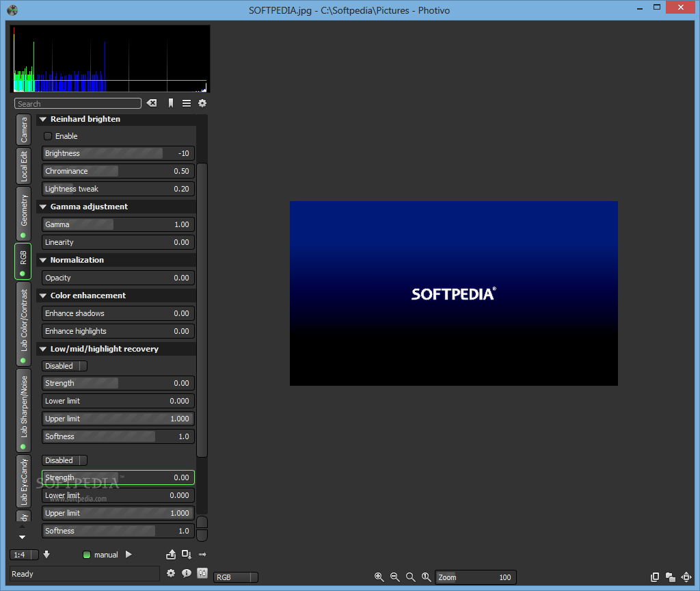Screen dimensions: 700x591
Task: Toggle fullscreen with four-arrow icon
Action: point(686,577)
